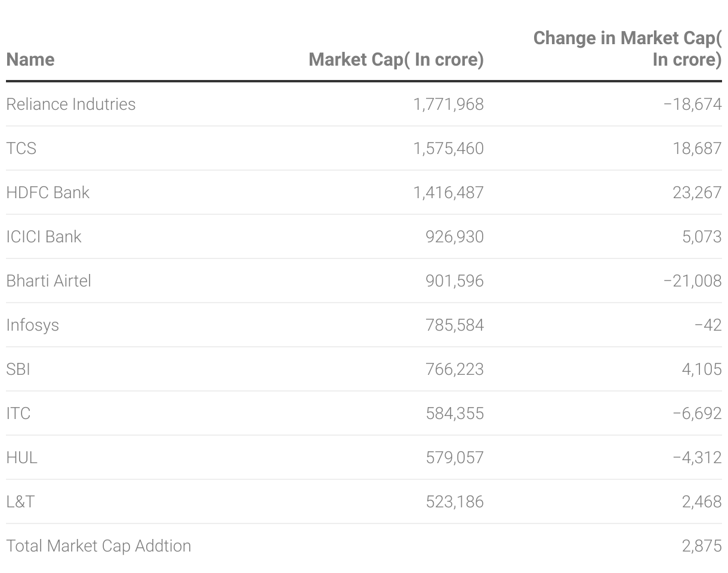Click the Name column header
Viewport: 728px width, 573px height.
(30, 60)
